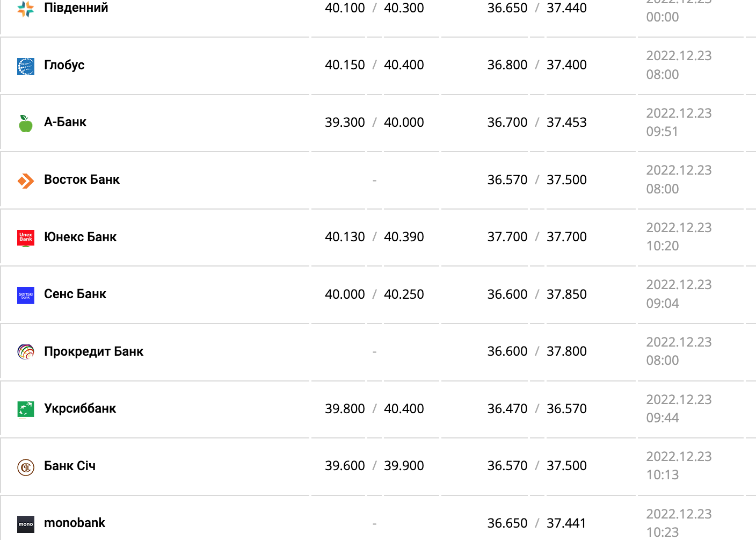
Task: Go to Прокредит Банк page link
Action: click(x=93, y=351)
